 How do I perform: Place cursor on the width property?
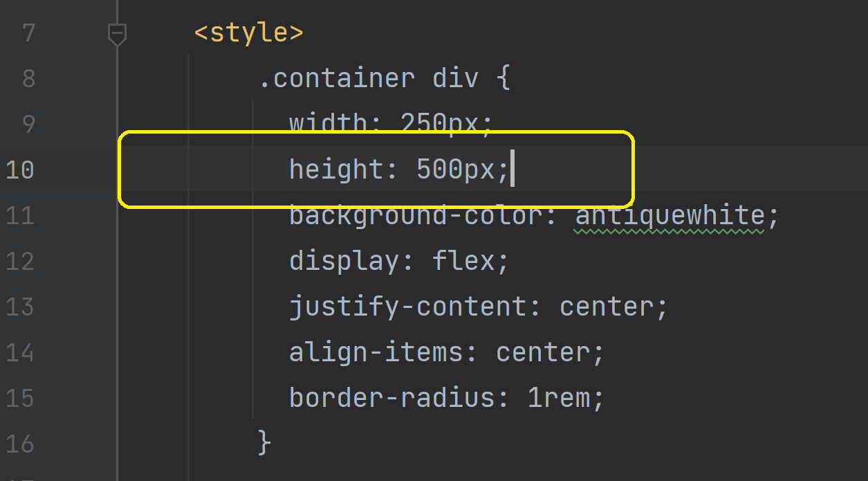pyautogui.click(x=329, y=124)
